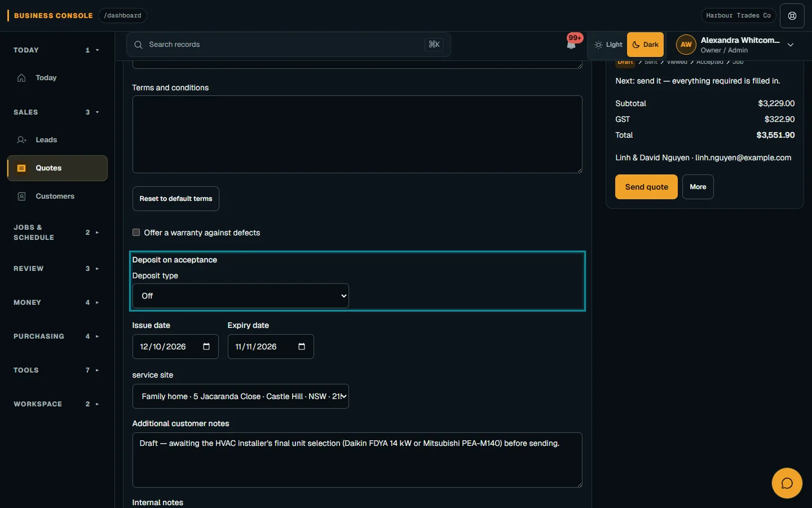Image resolution: width=812 pixels, height=508 pixels.
Task: Click the search magnifier icon
Action: point(138,45)
